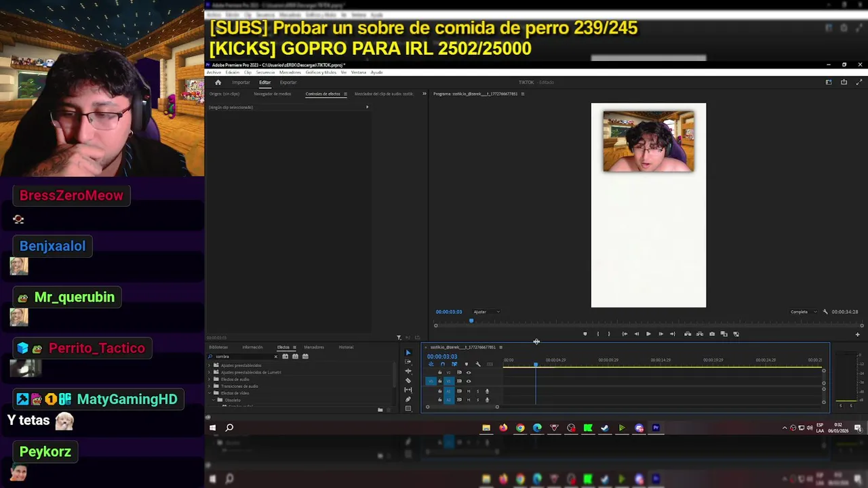Select the Track Select Forward tool
Image resolution: width=868 pixels, height=488 pixels.
pos(408,362)
